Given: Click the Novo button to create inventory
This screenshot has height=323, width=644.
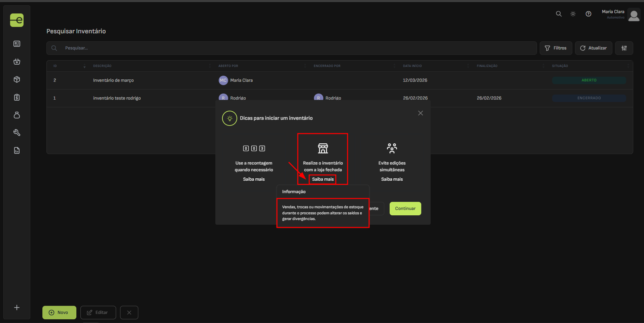Looking at the screenshot, I should click(x=59, y=313).
